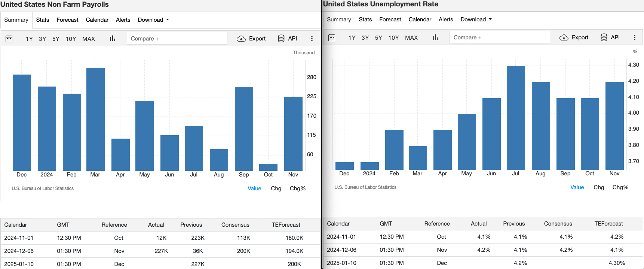Click Compare input in Non Farm Payrolls chart
The height and width of the screenshot is (269, 644).
click(x=177, y=39)
